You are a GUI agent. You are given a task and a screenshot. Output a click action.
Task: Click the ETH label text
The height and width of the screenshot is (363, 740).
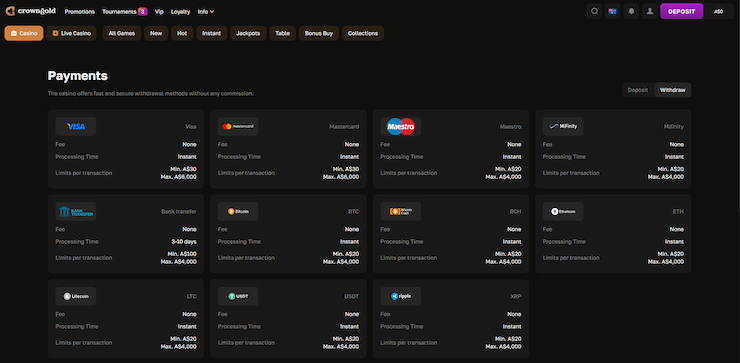pyautogui.click(x=678, y=211)
